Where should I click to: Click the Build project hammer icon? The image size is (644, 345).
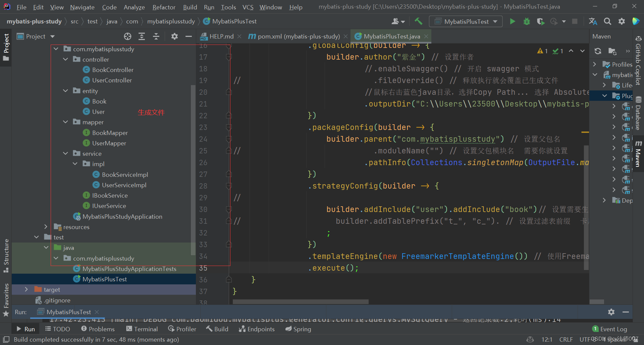pos(418,21)
